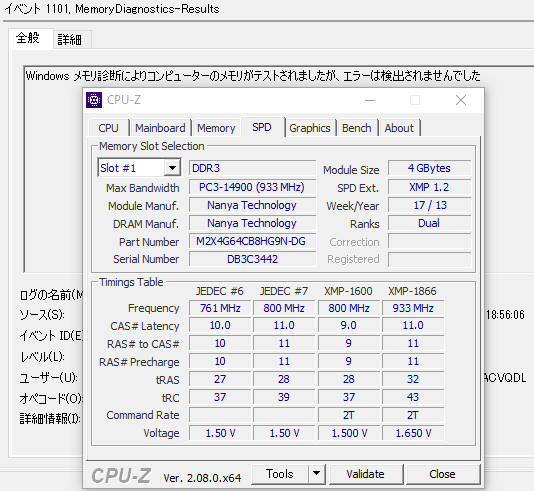Select the 全般 tab in event properties
This screenshot has width=534, height=491.
[28, 38]
